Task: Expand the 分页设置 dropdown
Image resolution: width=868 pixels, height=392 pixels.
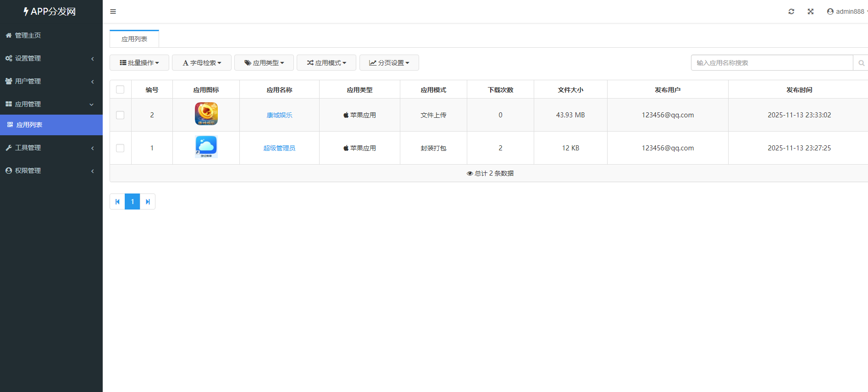Action: [x=389, y=63]
